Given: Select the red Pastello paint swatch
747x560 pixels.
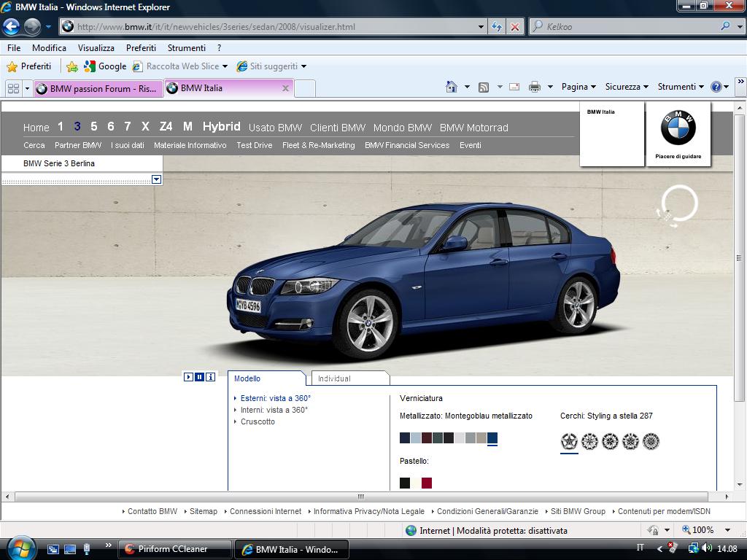Looking at the screenshot, I should (427, 483).
